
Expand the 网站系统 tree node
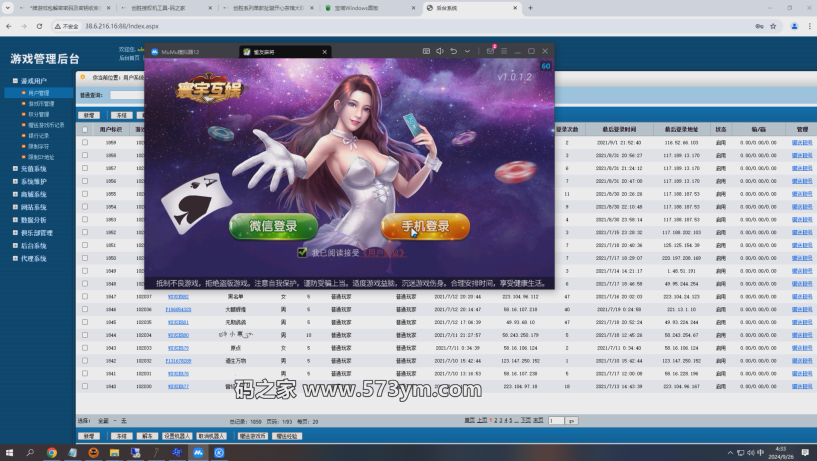15,207
